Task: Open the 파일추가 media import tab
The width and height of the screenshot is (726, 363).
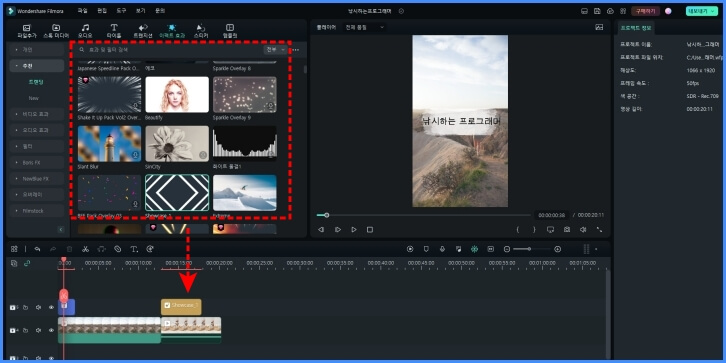Action: click(27, 31)
